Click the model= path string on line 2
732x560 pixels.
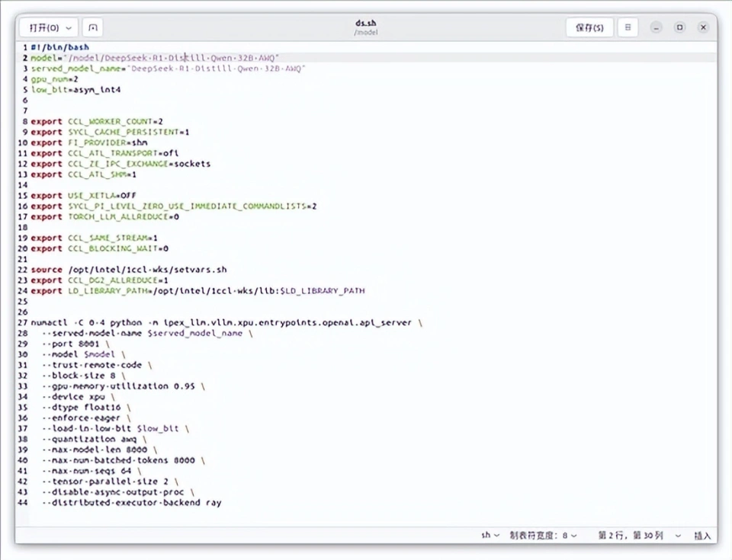click(x=173, y=58)
